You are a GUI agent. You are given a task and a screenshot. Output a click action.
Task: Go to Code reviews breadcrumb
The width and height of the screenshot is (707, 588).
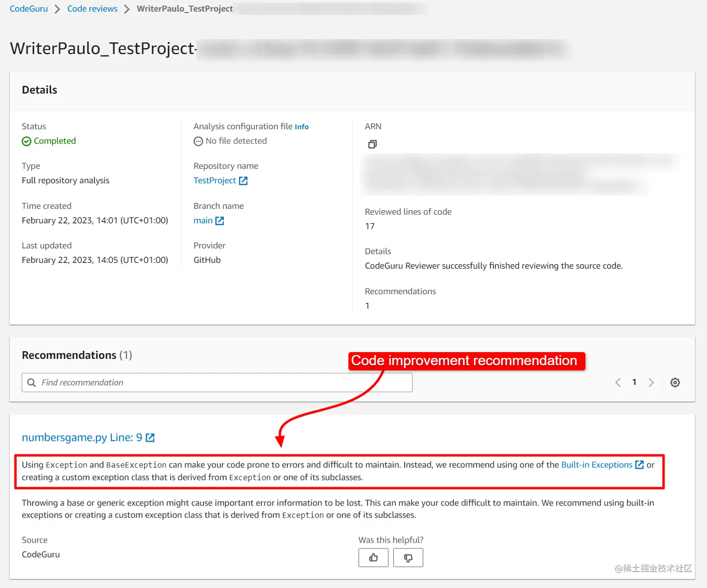pos(92,9)
